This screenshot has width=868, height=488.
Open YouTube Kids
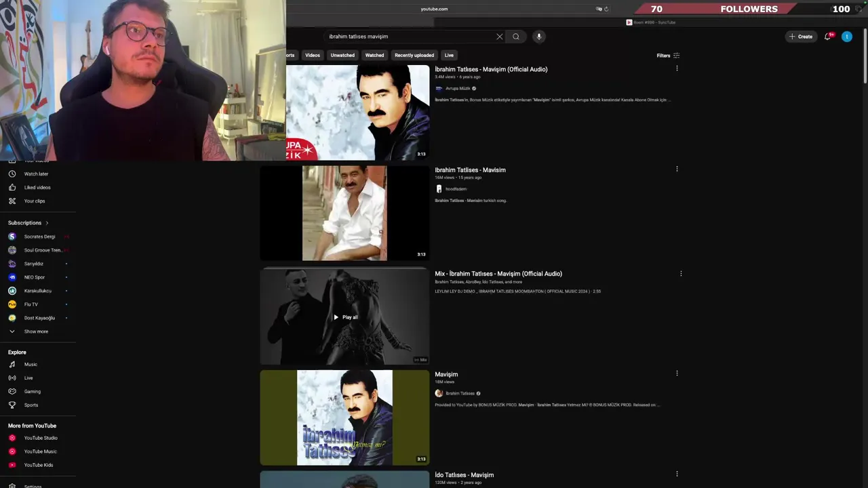coord(38,465)
